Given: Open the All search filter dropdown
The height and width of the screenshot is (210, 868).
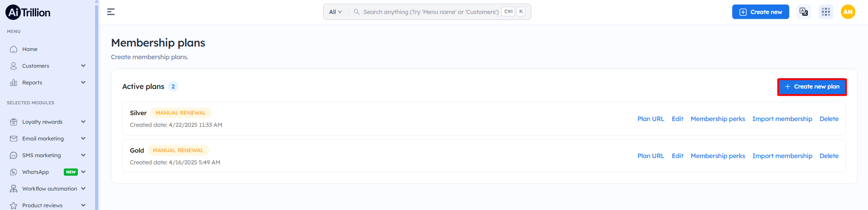Looking at the screenshot, I should pos(335,12).
